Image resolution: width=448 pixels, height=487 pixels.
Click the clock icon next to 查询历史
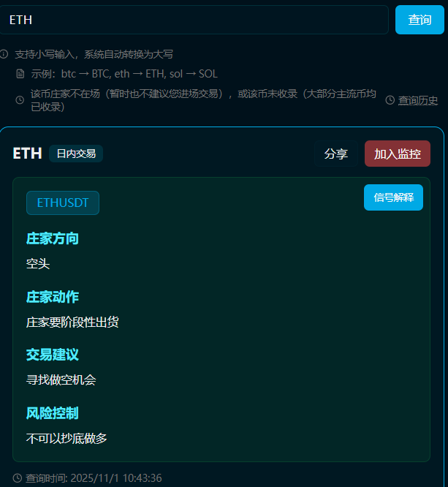click(x=390, y=100)
